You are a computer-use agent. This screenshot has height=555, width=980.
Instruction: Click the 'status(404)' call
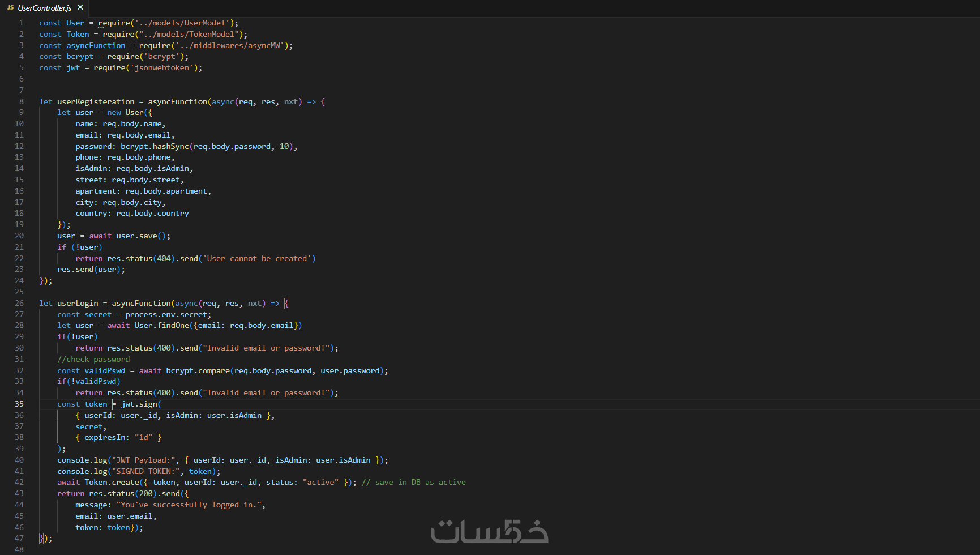click(x=150, y=258)
